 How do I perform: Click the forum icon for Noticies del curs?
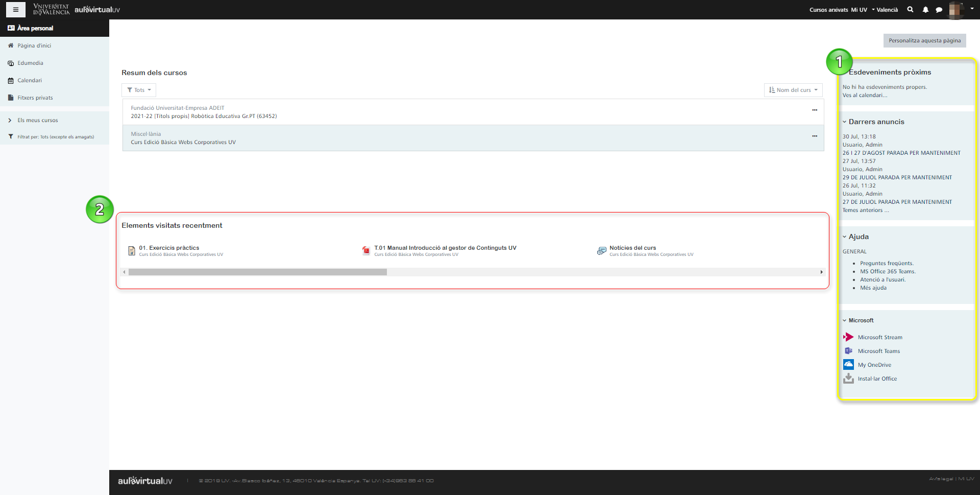tap(602, 250)
